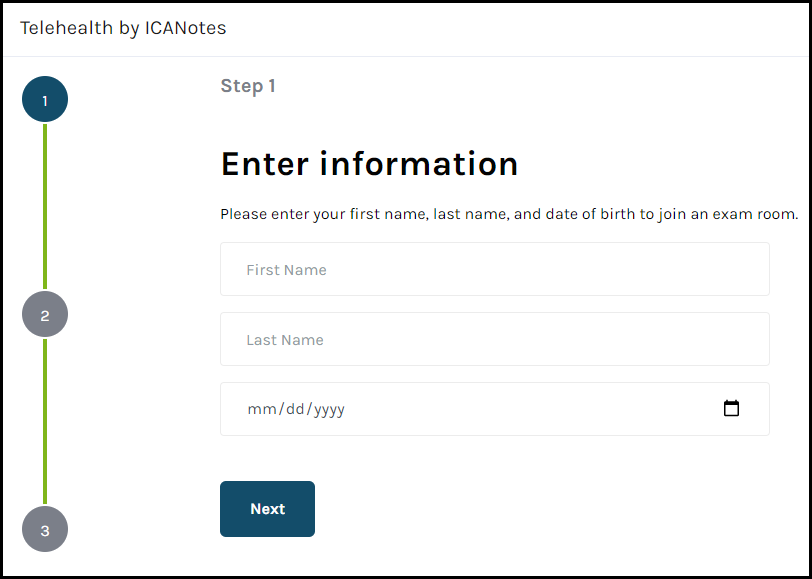
Task: Click the instruction sentence below the heading
Action: (508, 214)
